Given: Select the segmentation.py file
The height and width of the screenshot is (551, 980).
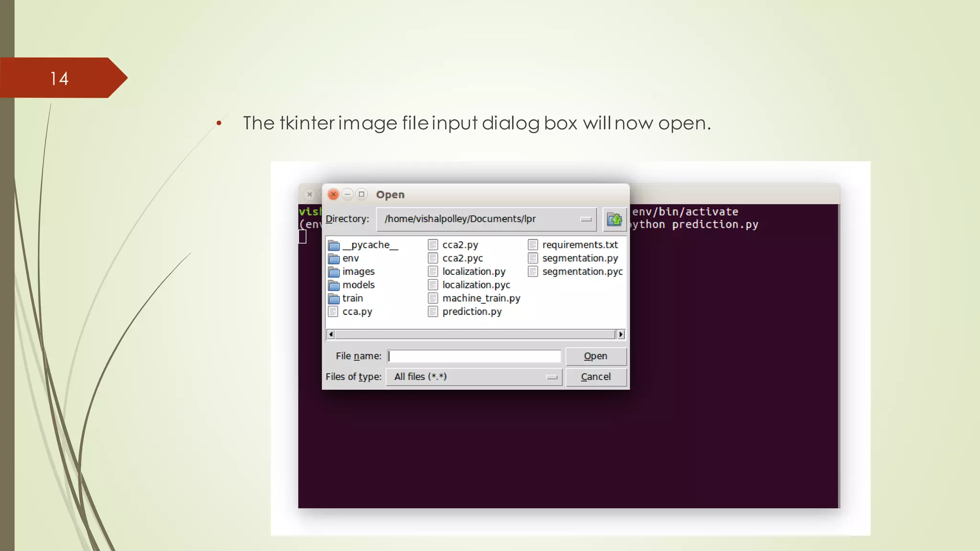Looking at the screenshot, I should click(x=580, y=258).
